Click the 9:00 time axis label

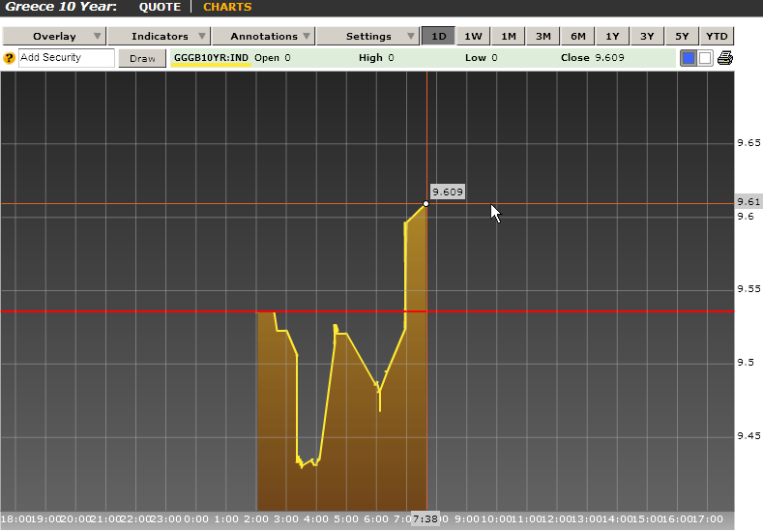pyautogui.click(x=467, y=519)
